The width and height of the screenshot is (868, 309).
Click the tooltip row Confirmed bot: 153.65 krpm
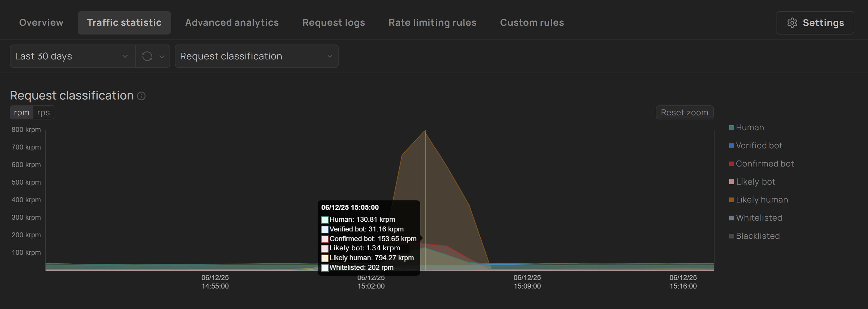[x=369, y=239]
